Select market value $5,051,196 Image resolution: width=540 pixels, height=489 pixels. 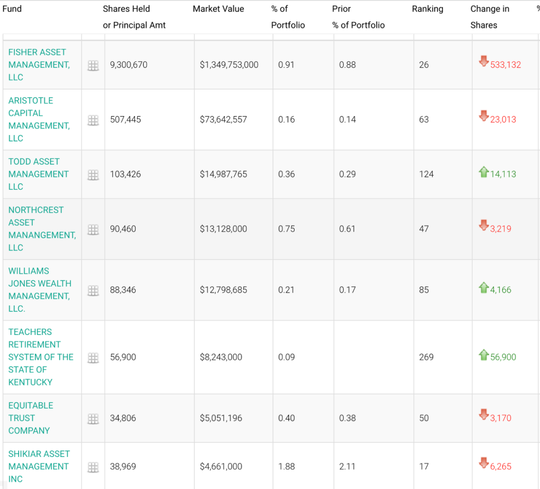pyautogui.click(x=221, y=418)
